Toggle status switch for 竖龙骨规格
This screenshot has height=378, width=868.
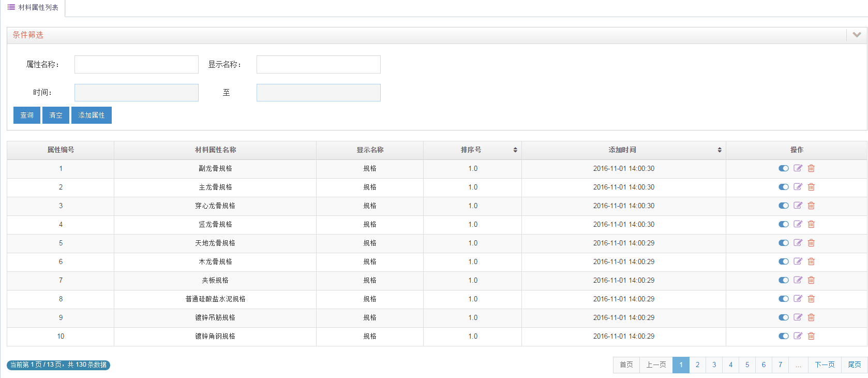(784, 224)
